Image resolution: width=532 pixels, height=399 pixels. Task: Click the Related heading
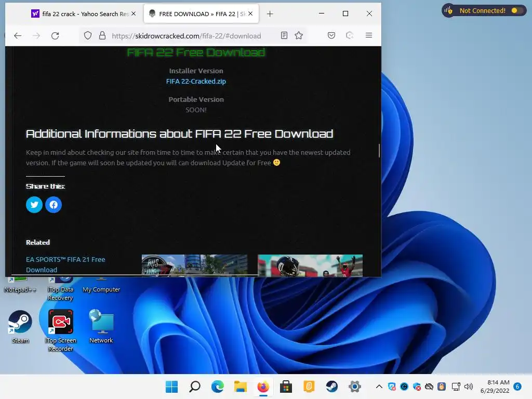click(x=37, y=242)
